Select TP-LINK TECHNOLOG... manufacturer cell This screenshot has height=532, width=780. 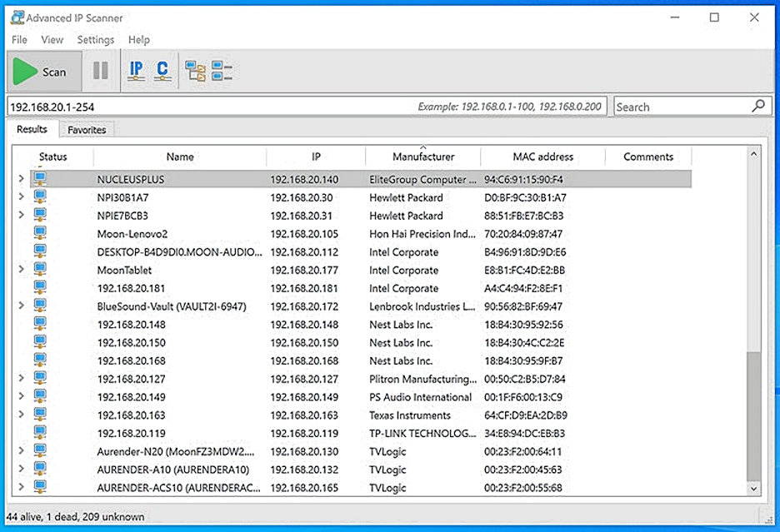click(x=422, y=433)
